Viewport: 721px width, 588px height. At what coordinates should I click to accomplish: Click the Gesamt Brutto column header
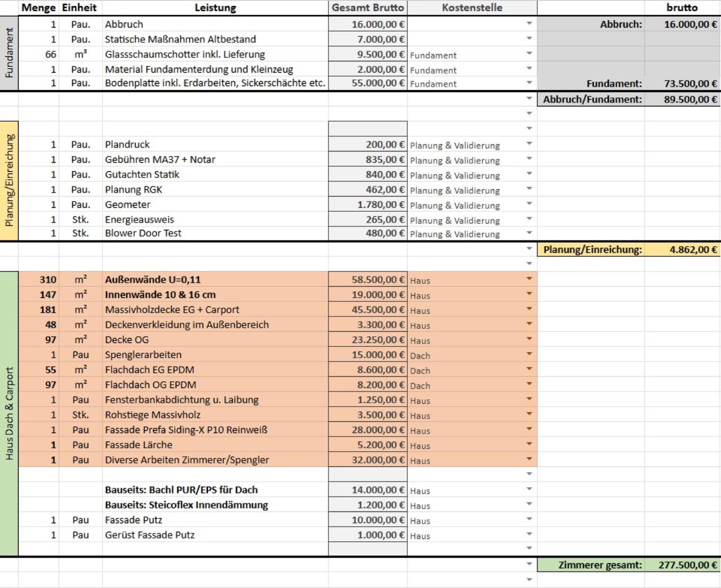367,8
